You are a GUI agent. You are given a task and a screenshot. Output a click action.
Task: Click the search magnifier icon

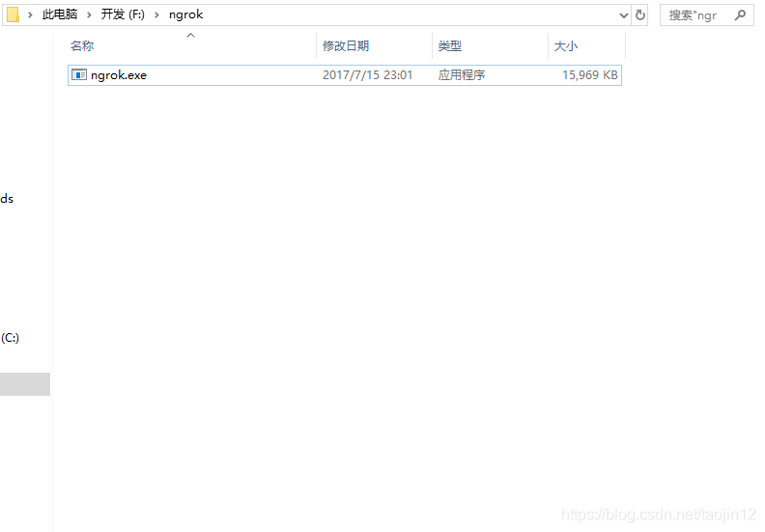coord(740,15)
